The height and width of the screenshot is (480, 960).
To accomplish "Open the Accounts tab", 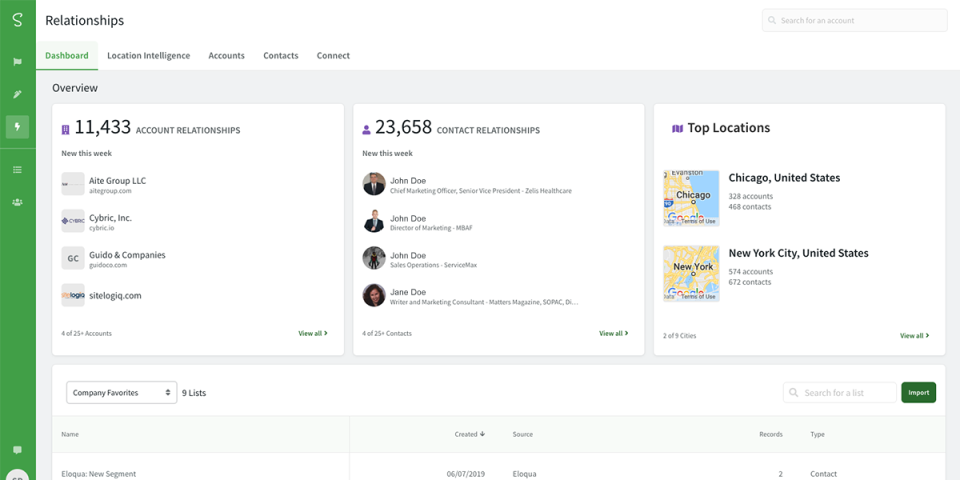I will coord(227,56).
